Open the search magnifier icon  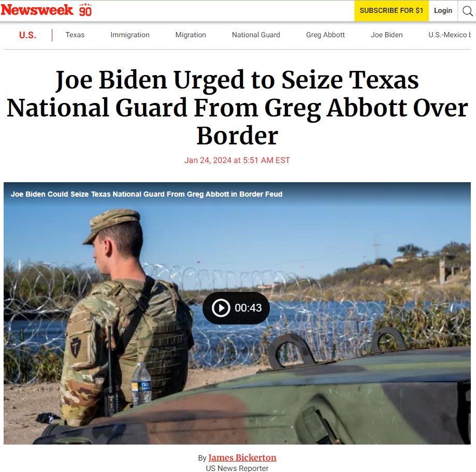click(467, 11)
